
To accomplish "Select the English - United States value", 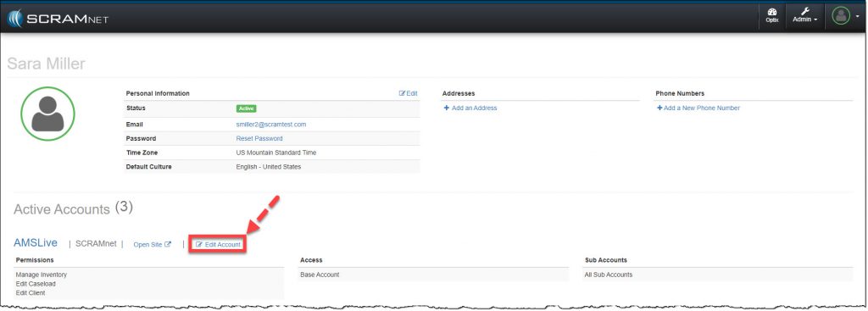I will 269,167.
